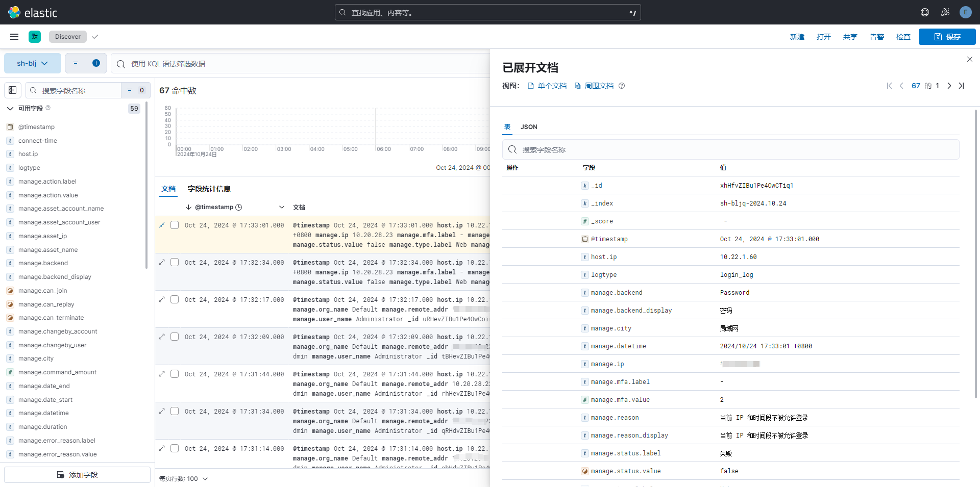Expand document row 17:31:44.000 details
Image resolution: width=980 pixels, height=487 pixels.
coord(162,374)
